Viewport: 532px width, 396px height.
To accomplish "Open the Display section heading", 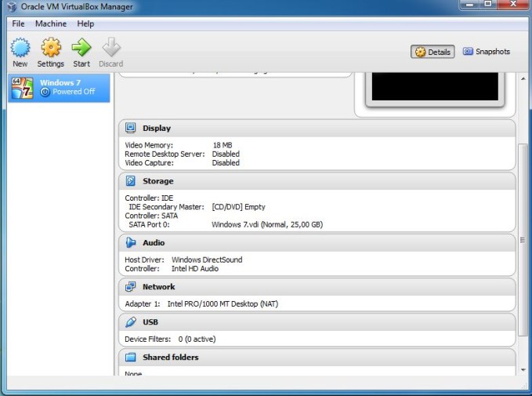I will coord(157,129).
